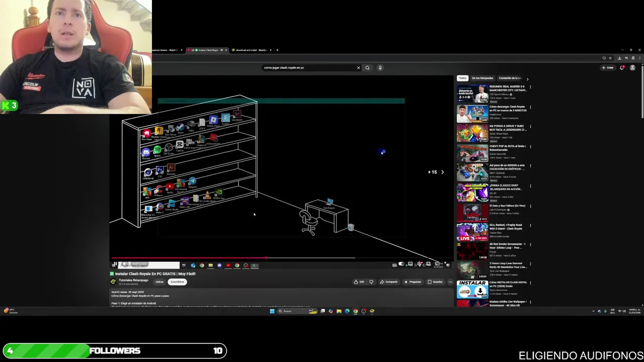Open the YouTube account avatar menu
This screenshot has width=644, height=362.
pyautogui.click(x=632, y=67)
